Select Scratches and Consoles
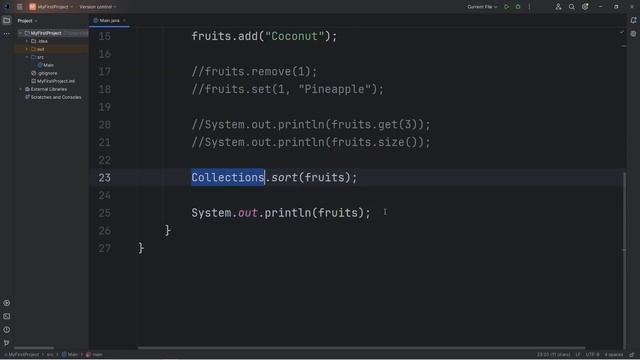Image resolution: width=640 pixels, height=360 pixels. click(53, 97)
